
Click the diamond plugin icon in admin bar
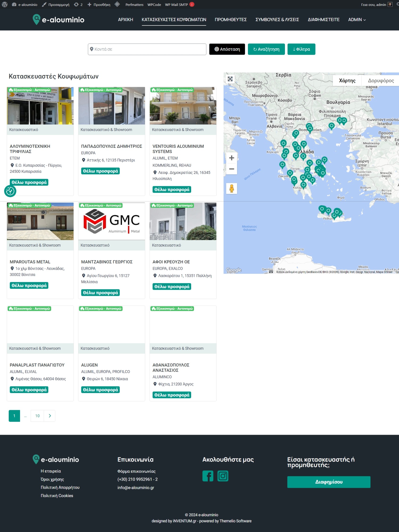click(117, 4)
